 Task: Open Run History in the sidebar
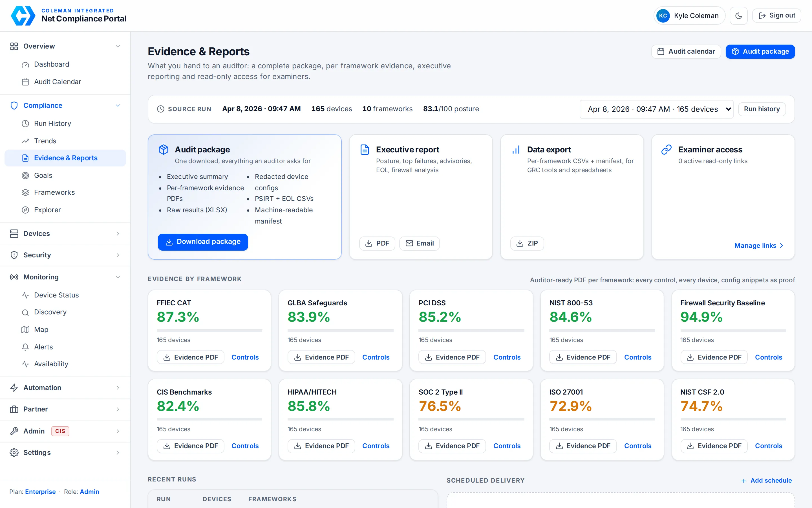pos(65,123)
